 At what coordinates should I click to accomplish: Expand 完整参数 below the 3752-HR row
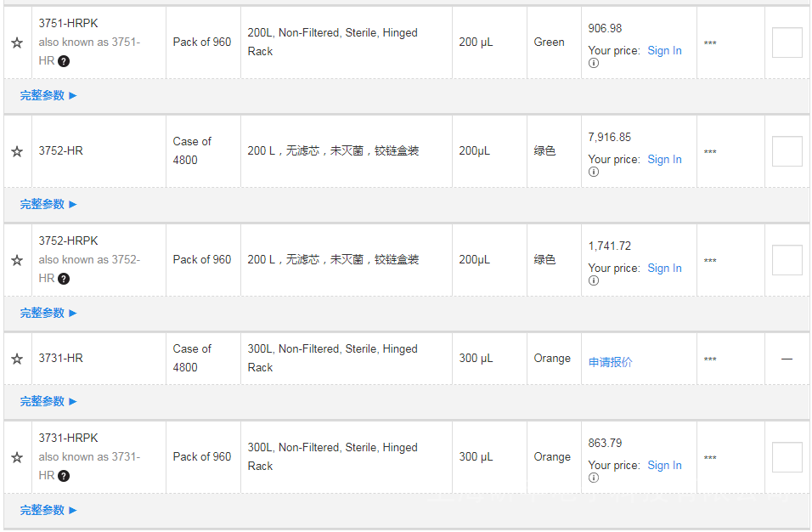(48, 205)
